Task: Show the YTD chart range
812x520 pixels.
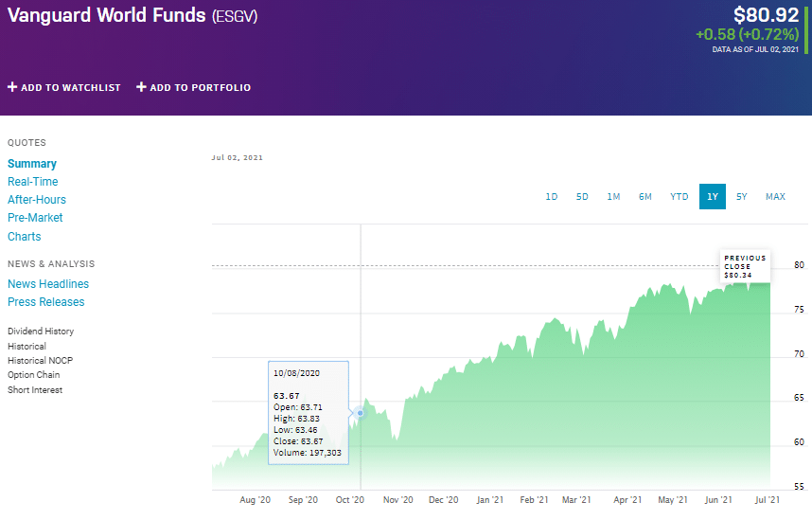Action: click(679, 196)
